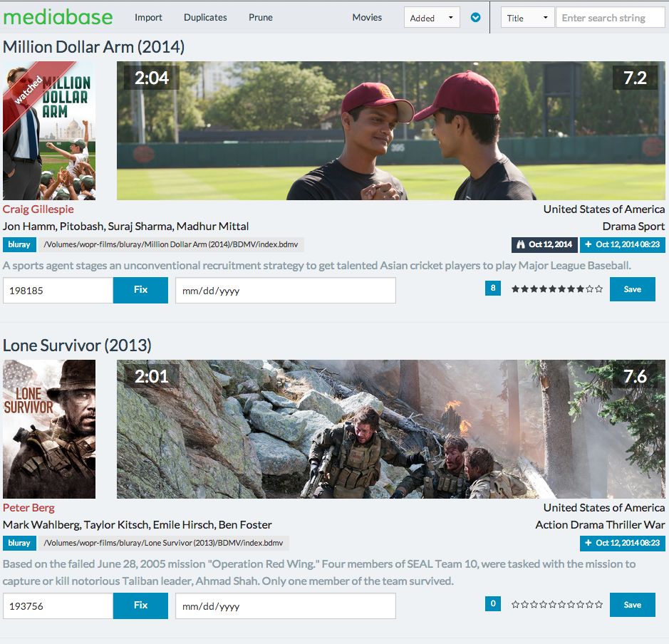Click the watched date Oct 12, 2014 badge
669x644 pixels.
click(544, 244)
